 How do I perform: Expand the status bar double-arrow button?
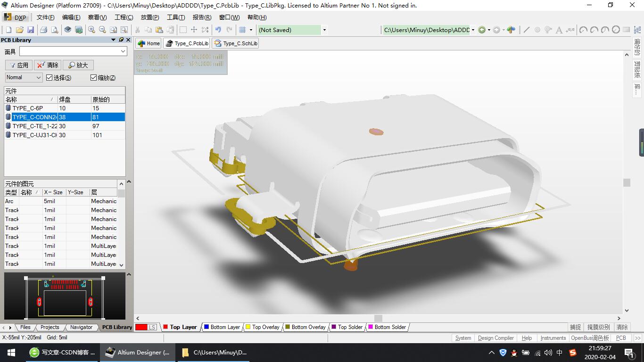[x=638, y=338]
